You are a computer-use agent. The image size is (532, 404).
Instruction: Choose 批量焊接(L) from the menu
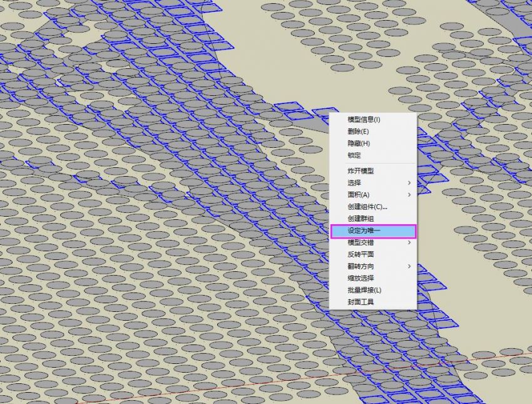click(373, 290)
